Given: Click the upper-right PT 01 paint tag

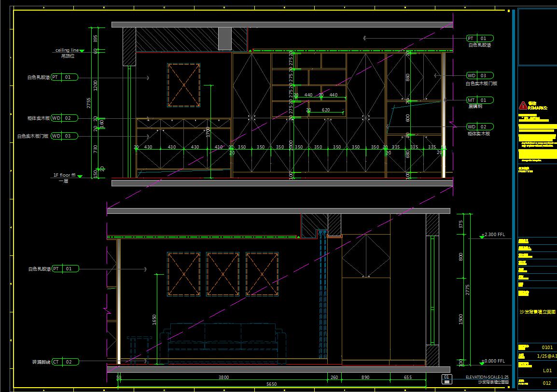Looking at the screenshot, I should (480, 39).
